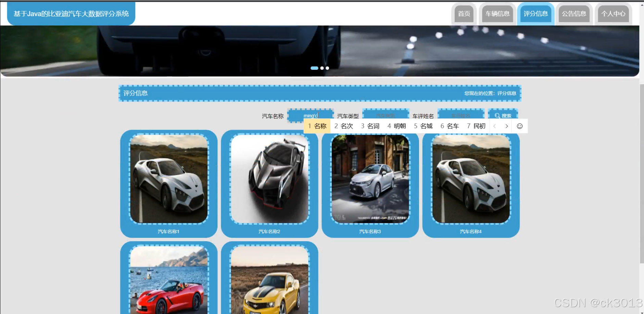Open the 首页 navigation tab
The width and height of the screenshot is (644, 314).
point(464,14)
